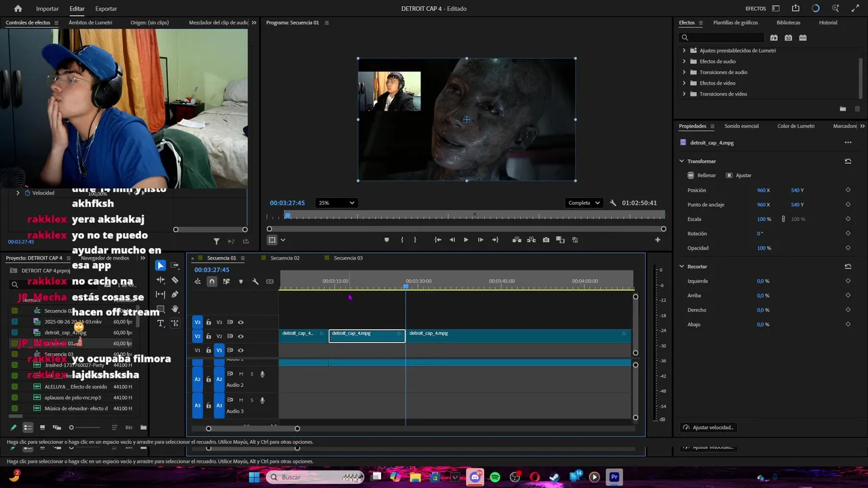
Task: Switch to Color de Lumetri tab
Action: point(795,126)
